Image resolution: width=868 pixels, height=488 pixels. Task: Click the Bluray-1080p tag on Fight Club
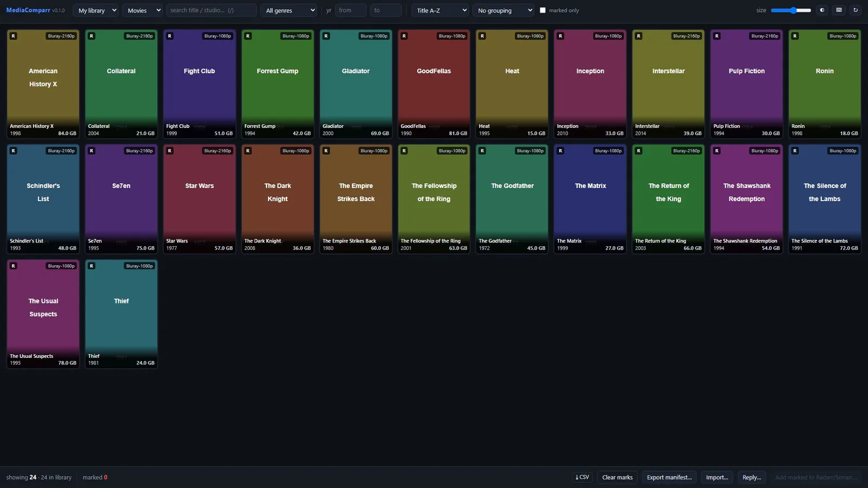tap(218, 36)
